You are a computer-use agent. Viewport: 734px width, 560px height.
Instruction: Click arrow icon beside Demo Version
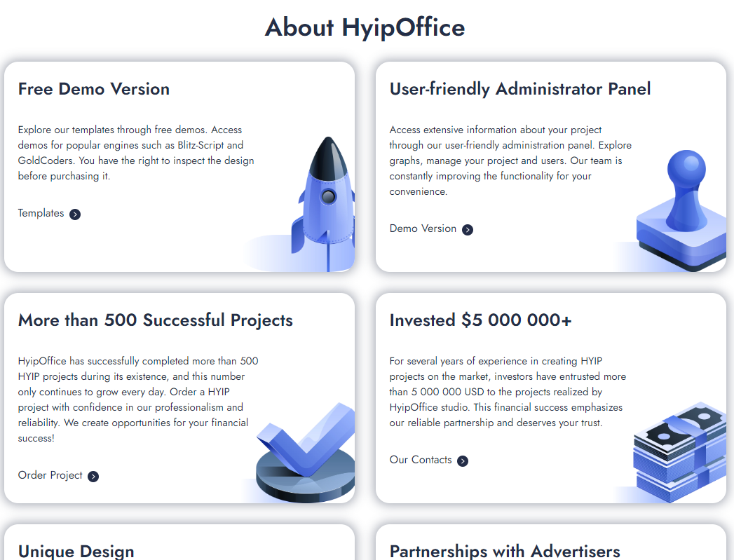tap(468, 230)
